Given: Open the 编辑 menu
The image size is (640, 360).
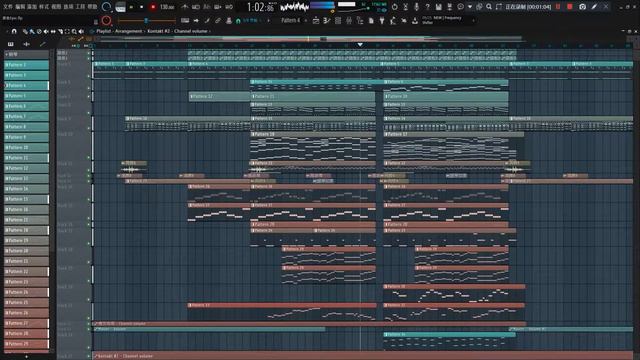Looking at the screenshot, I should coord(20,7).
